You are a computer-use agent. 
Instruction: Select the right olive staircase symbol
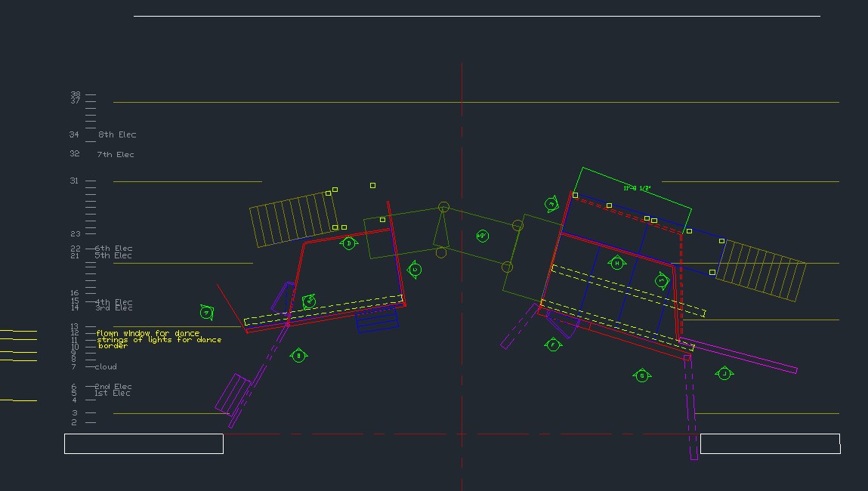(760, 270)
